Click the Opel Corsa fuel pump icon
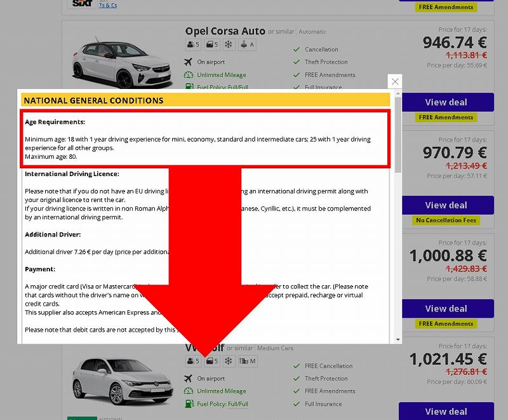The height and width of the screenshot is (420, 508). pyautogui.click(x=189, y=86)
